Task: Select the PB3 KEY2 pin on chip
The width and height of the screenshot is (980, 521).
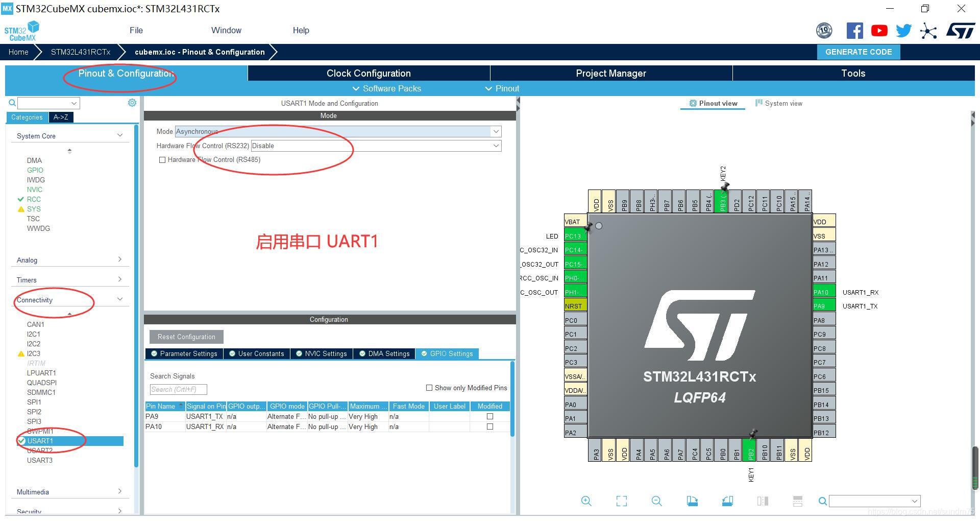Action: tap(722, 202)
